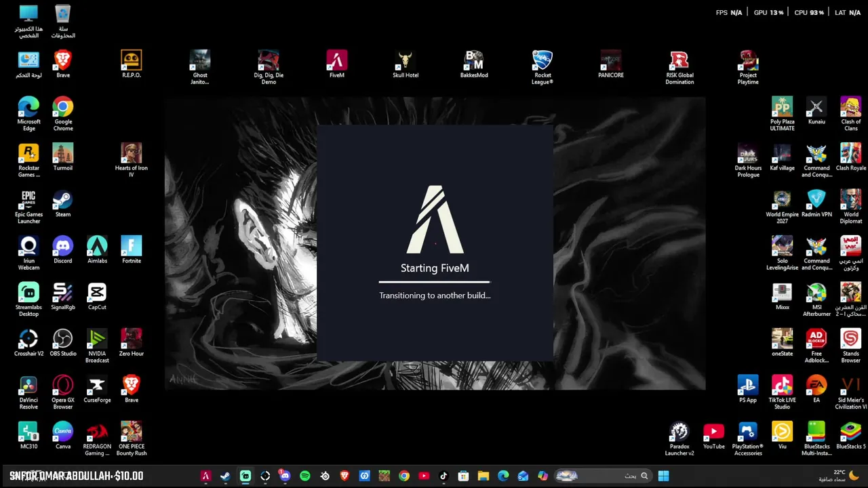Screen dimensions: 868x488
Task: Open the Clash of Clans shortcut
Action: click(851, 114)
